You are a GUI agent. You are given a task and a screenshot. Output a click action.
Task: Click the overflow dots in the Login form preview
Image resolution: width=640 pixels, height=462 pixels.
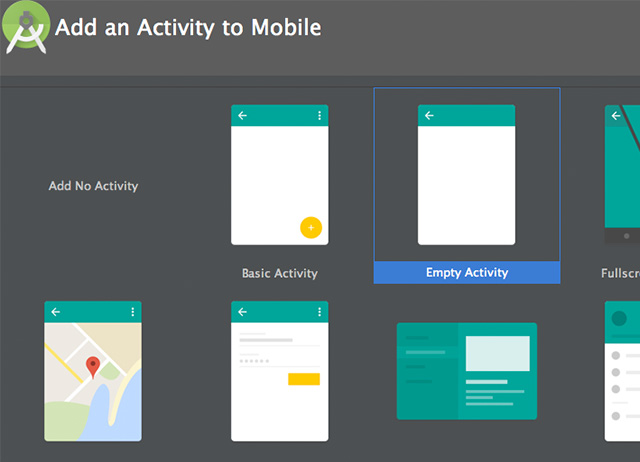tap(320, 312)
